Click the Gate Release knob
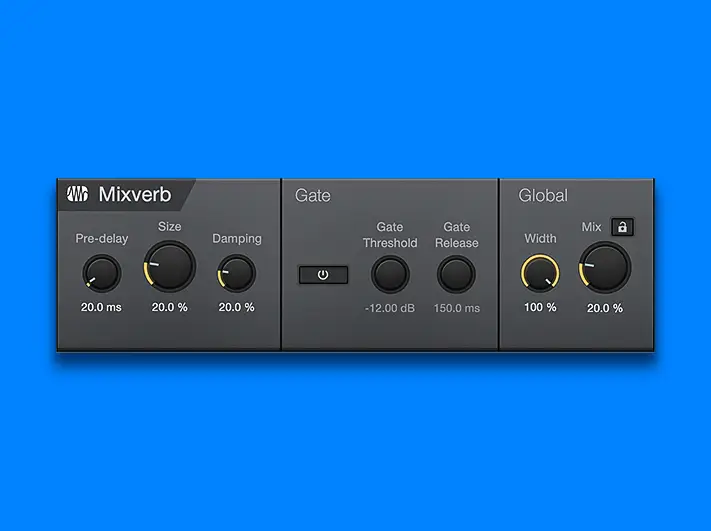Screen dimensions: 711x531 [456, 274]
